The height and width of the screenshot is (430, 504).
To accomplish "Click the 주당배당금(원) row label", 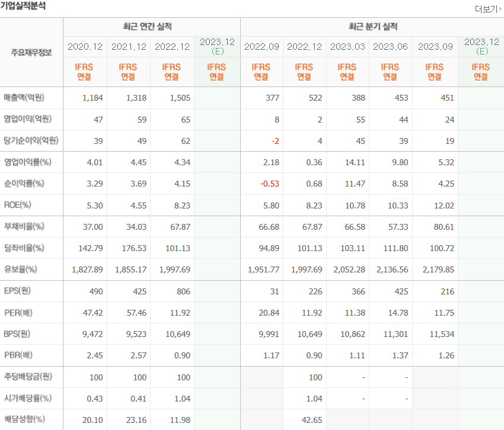I will click(28, 376).
